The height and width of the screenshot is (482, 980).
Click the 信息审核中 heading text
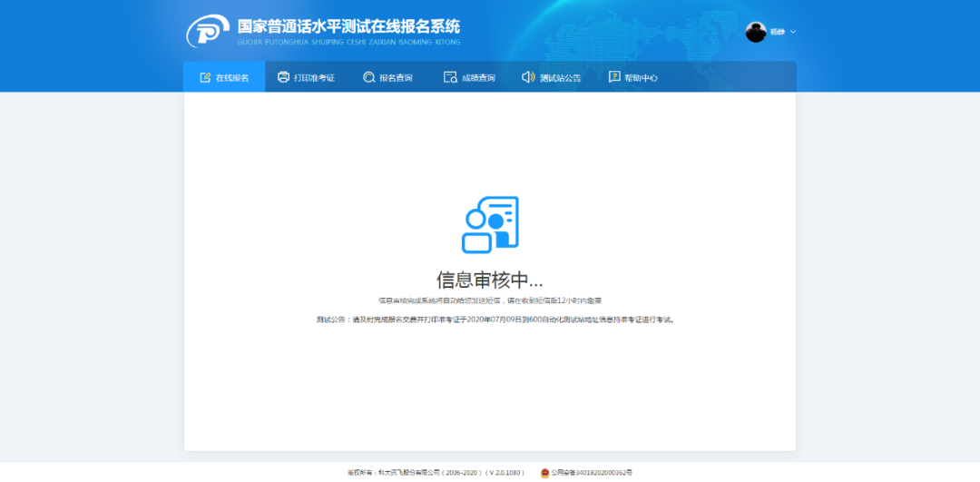click(490, 279)
